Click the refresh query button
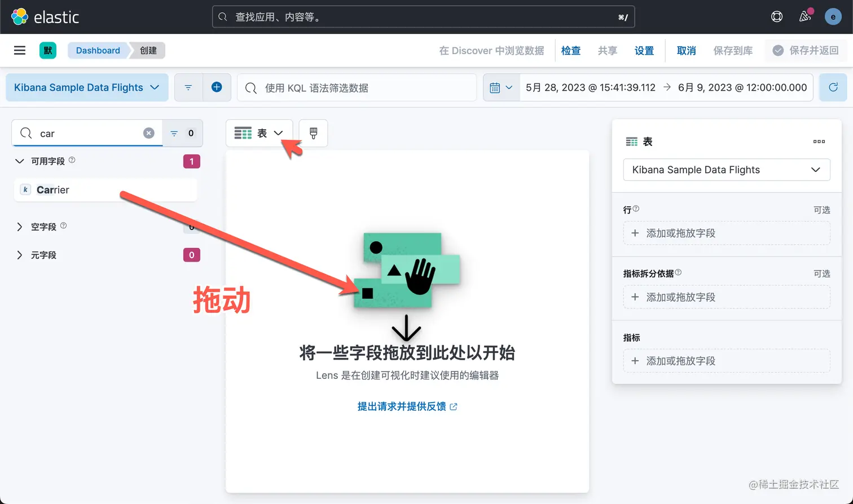 pos(833,87)
